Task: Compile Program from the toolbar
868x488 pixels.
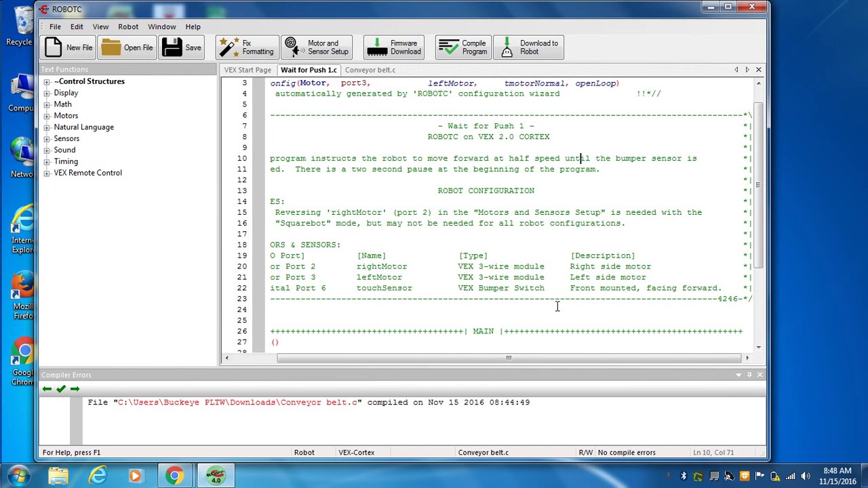Action: (x=463, y=47)
